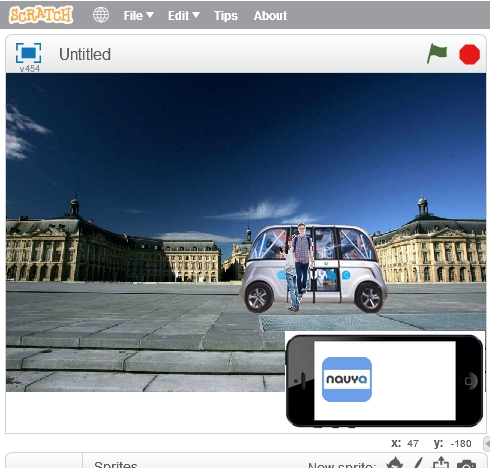Expand the Edit dropdown menu
Viewport: 490px width, 468px height.
pyautogui.click(x=184, y=15)
